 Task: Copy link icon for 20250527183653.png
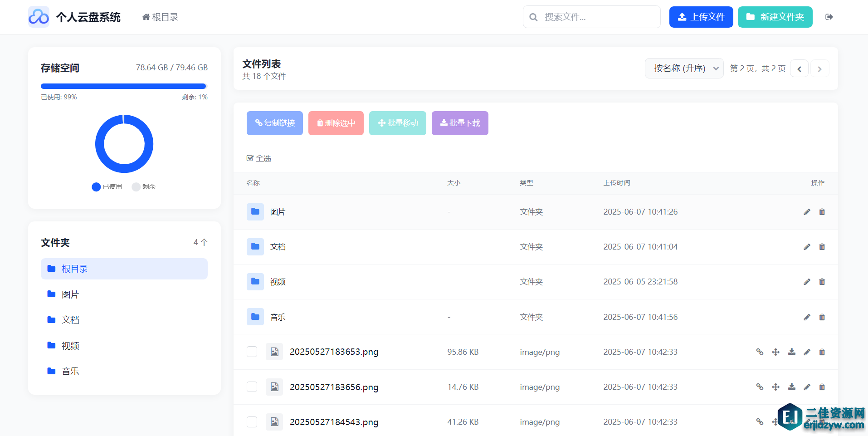760,352
